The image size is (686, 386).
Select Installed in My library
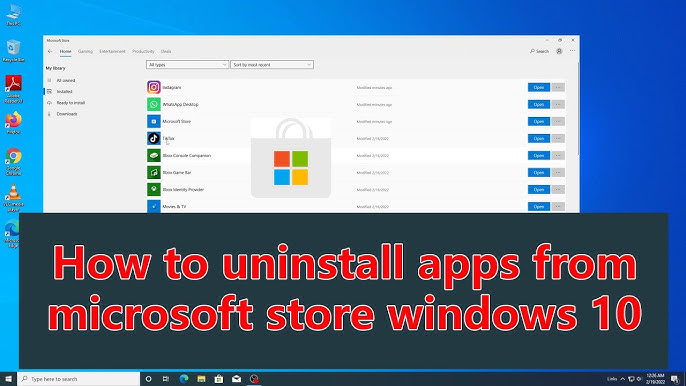coord(64,91)
